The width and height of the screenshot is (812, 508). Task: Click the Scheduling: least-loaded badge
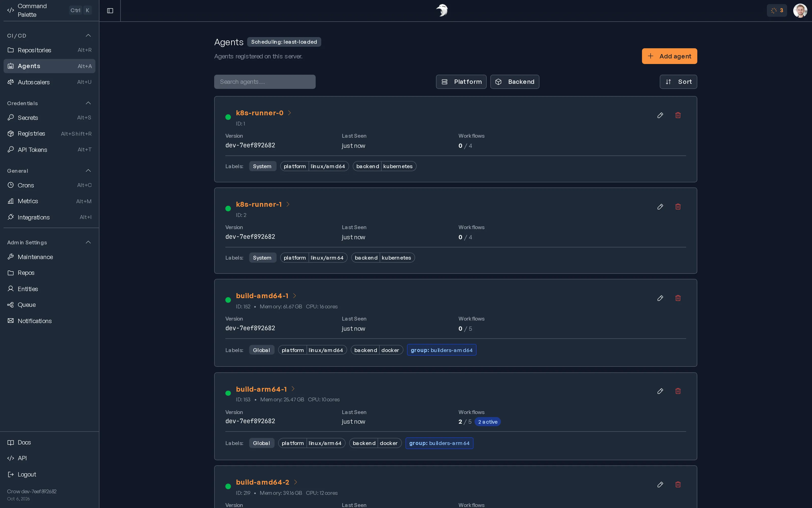pyautogui.click(x=284, y=42)
